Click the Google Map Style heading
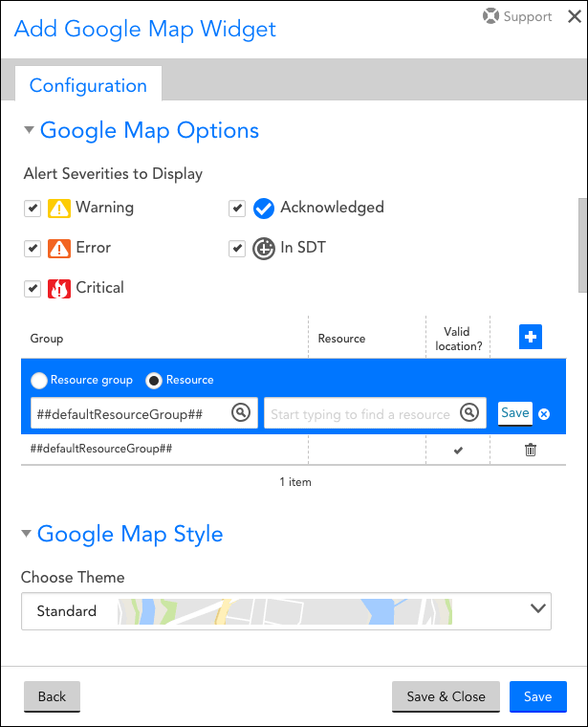 coord(130,534)
